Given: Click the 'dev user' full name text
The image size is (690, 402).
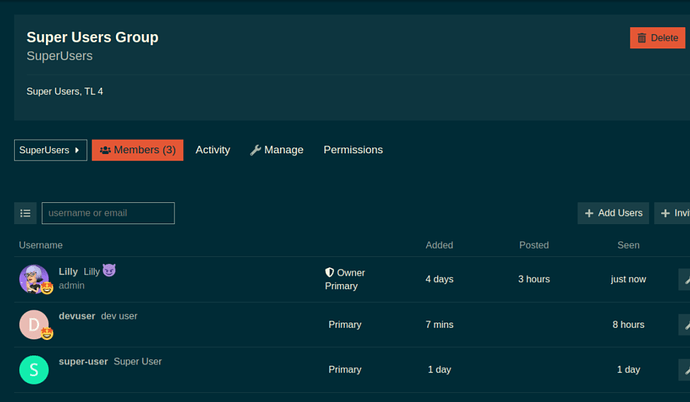Looking at the screenshot, I should pyautogui.click(x=119, y=316).
